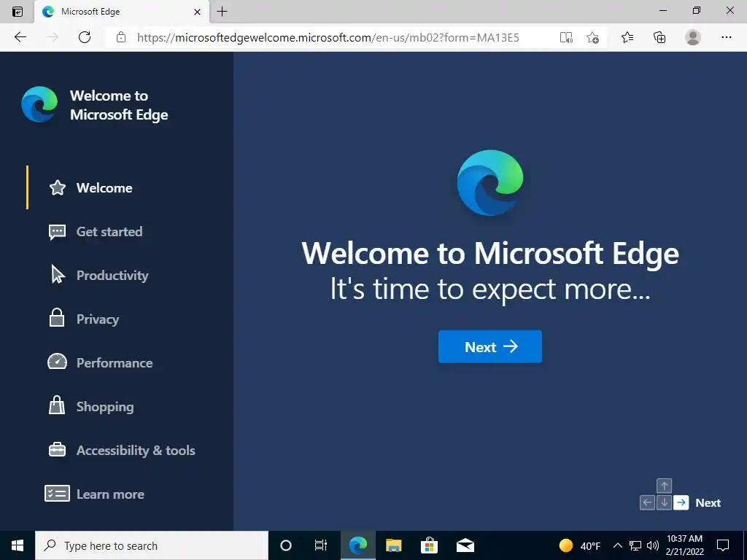Click the small Edge logo in sidebar
This screenshot has width=747, height=560.
pyautogui.click(x=39, y=104)
